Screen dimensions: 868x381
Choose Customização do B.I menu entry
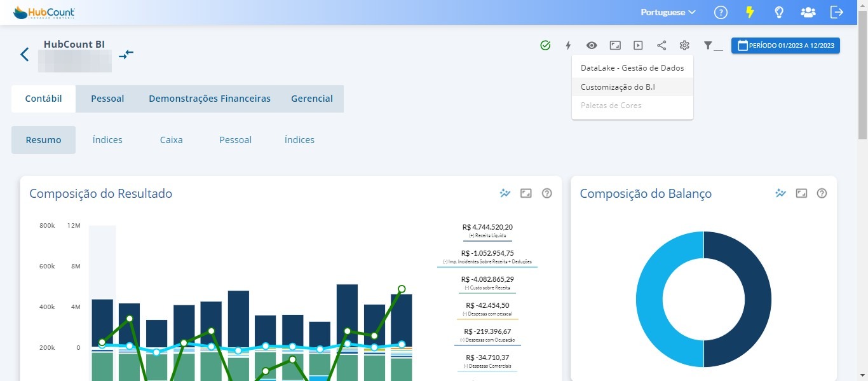coord(632,87)
